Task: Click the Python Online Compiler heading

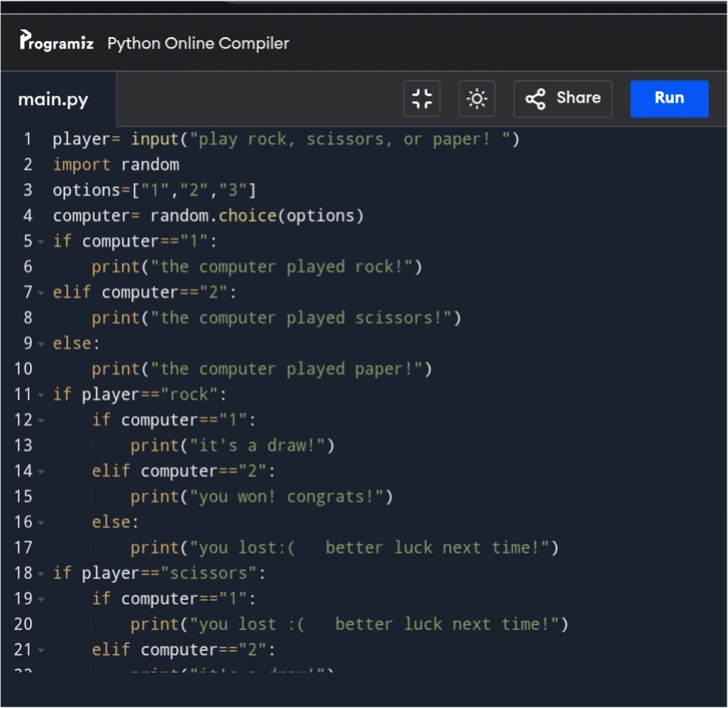Action: click(198, 43)
